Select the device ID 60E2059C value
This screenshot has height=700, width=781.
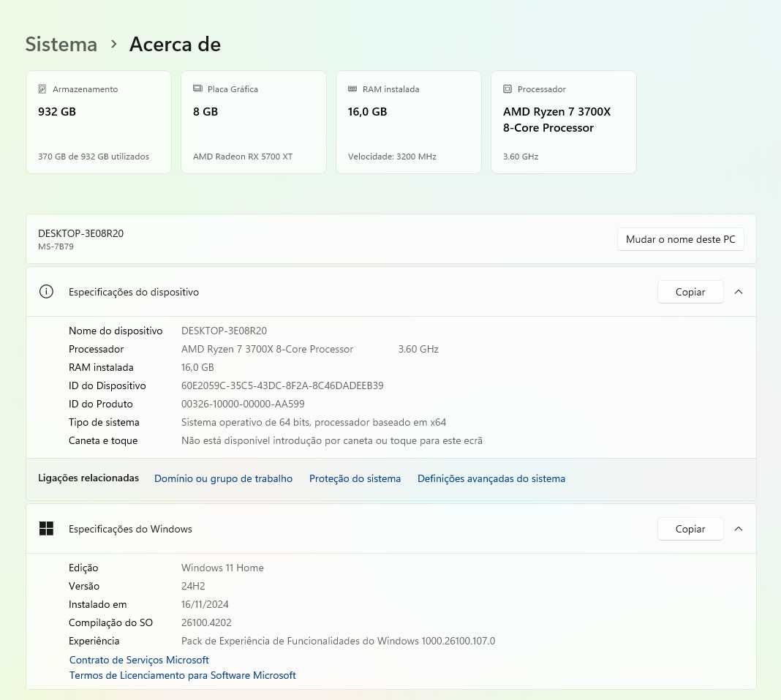pyautogui.click(x=282, y=385)
